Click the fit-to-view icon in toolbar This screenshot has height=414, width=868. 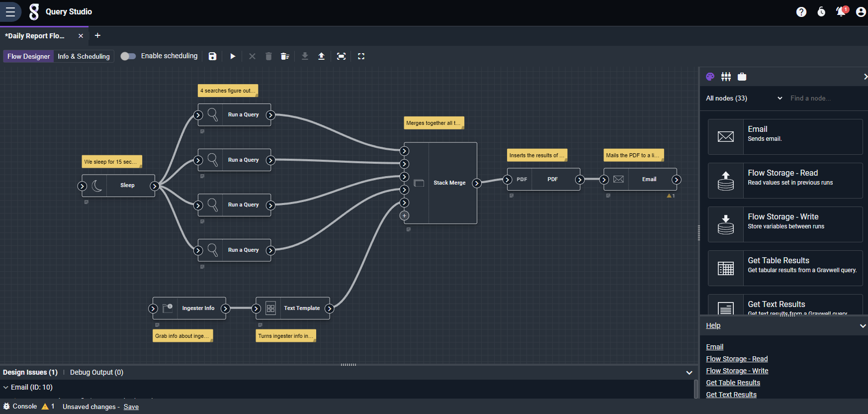click(x=341, y=56)
